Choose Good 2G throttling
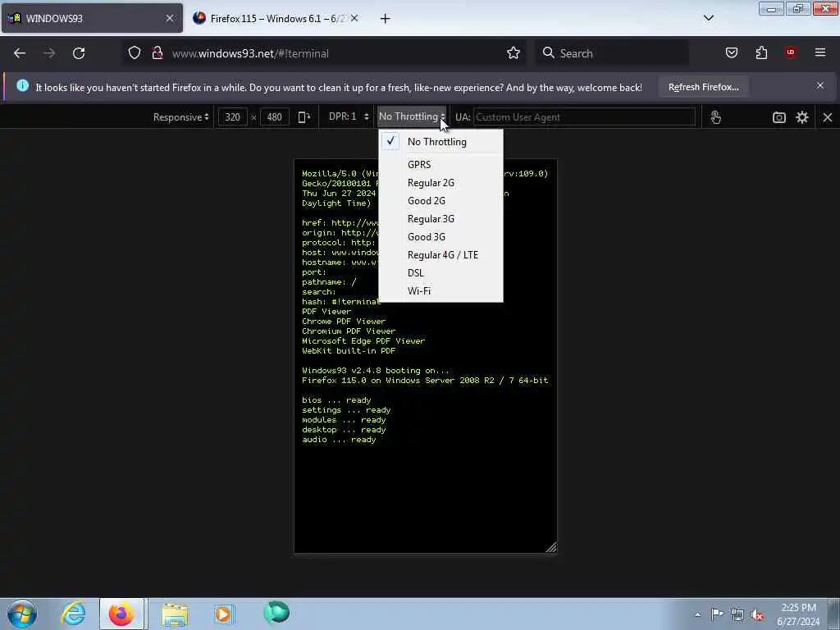Viewport: 840px width, 630px height. click(441, 201)
